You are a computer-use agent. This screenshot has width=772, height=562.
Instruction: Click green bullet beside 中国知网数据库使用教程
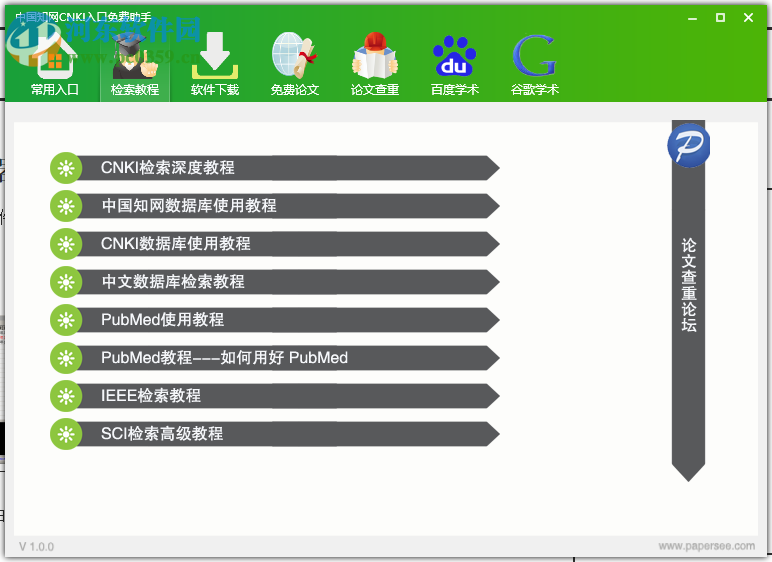coord(66,206)
